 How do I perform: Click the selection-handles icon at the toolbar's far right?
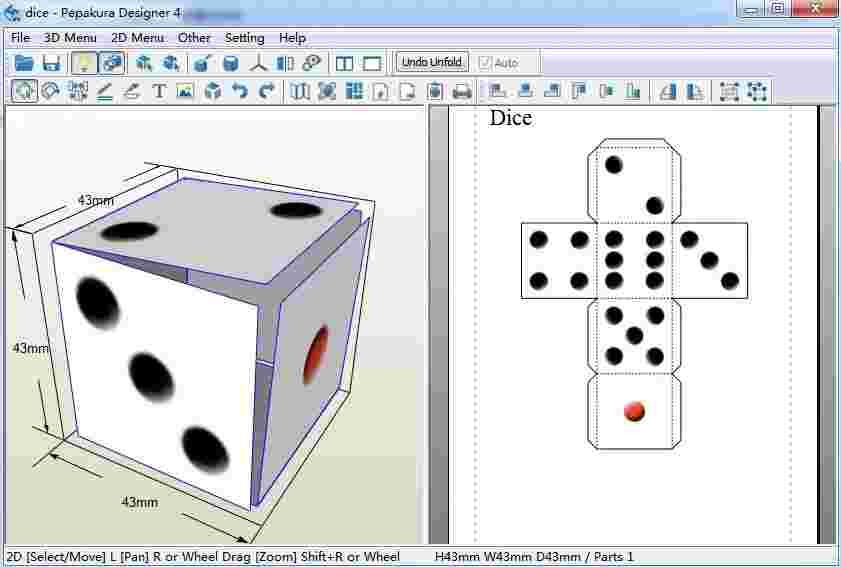(x=757, y=91)
